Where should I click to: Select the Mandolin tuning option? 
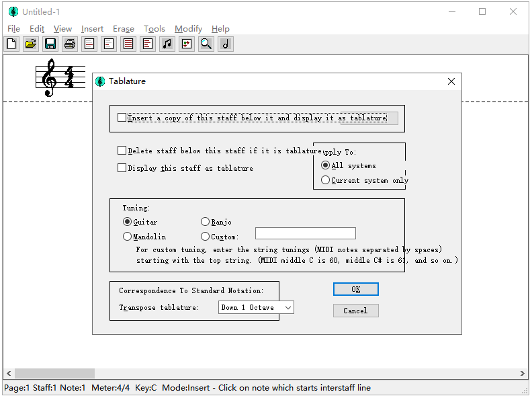(x=127, y=237)
